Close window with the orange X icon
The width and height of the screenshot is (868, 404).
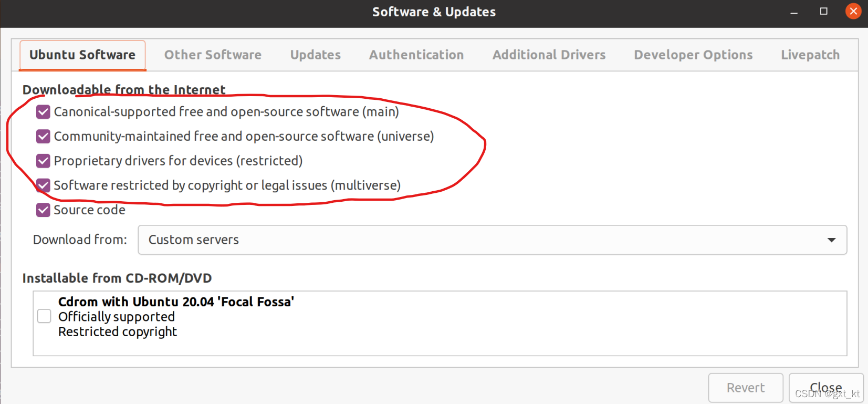point(853,11)
